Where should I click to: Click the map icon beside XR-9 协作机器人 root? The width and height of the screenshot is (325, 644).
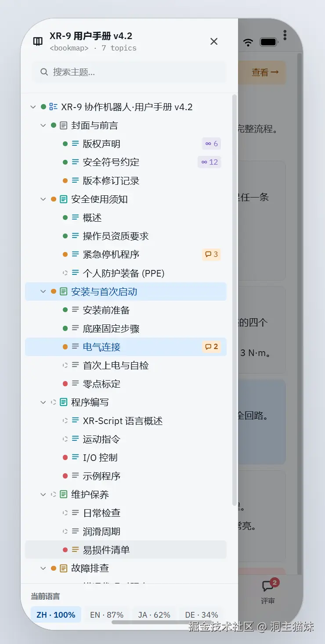[54, 107]
